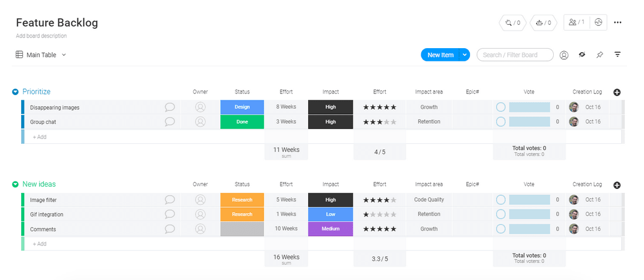Screen dimensions: 644x280
Task: Open the automations robot counter
Action: click(x=543, y=23)
